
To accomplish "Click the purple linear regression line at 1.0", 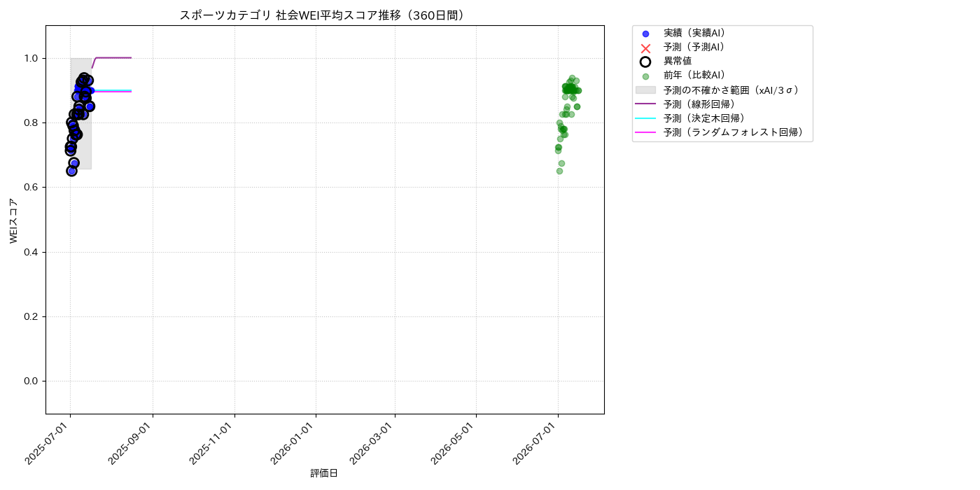I will tap(113, 57).
